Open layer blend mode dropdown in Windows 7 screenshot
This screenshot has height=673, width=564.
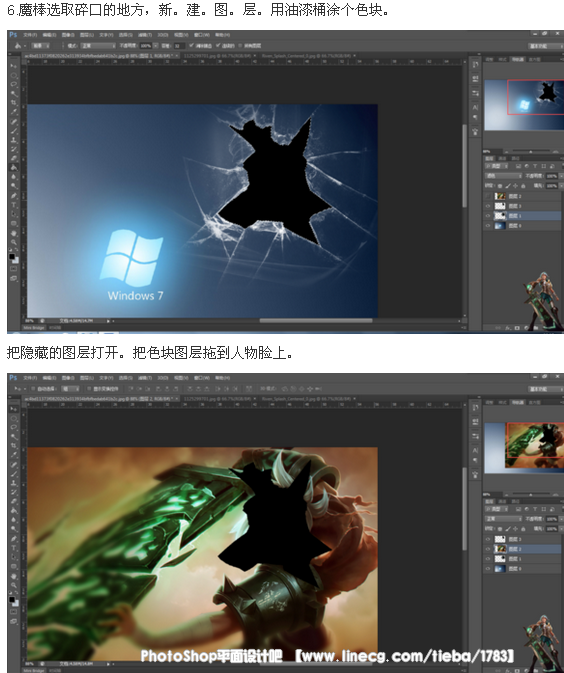coord(503,176)
